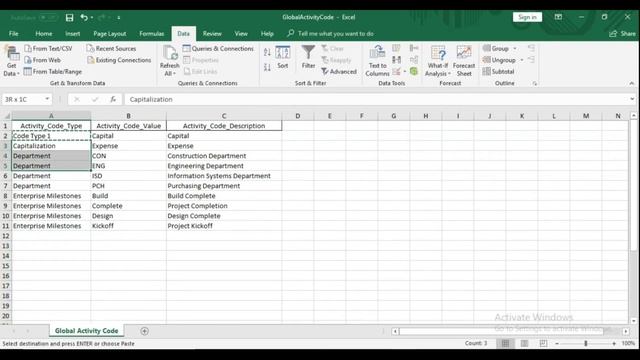Click the Forecast Sheet button
The image size is (640, 360).
(x=464, y=61)
